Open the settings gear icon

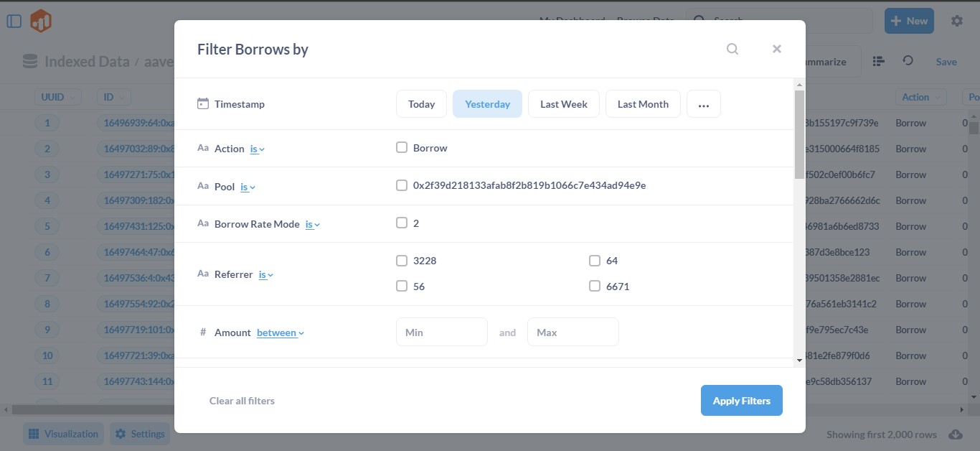[957, 21]
